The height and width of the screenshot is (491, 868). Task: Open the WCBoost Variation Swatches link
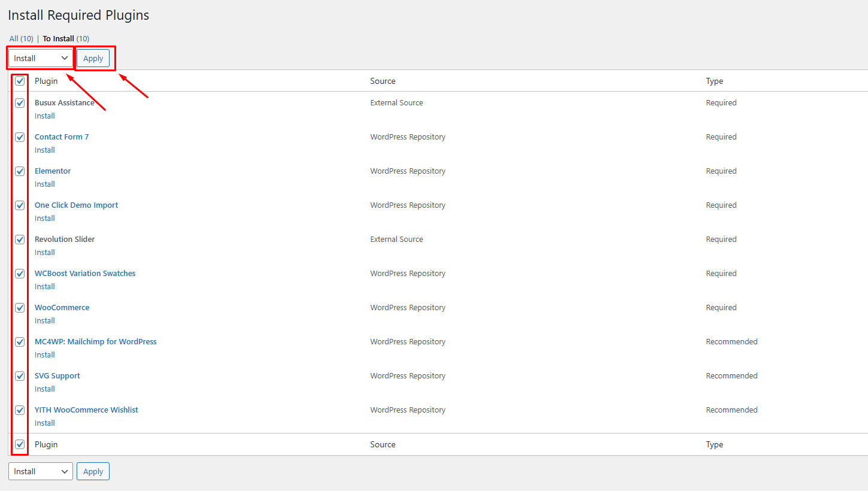point(85,274)
